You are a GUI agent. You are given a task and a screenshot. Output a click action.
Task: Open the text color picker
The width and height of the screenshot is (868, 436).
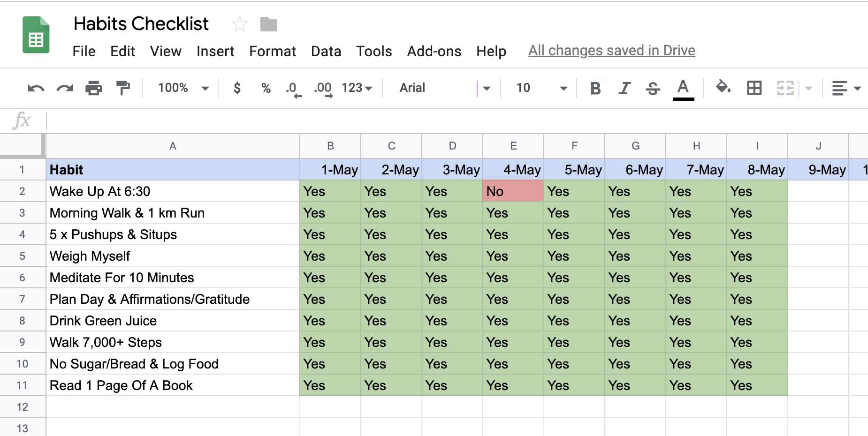tap(683, 88)
